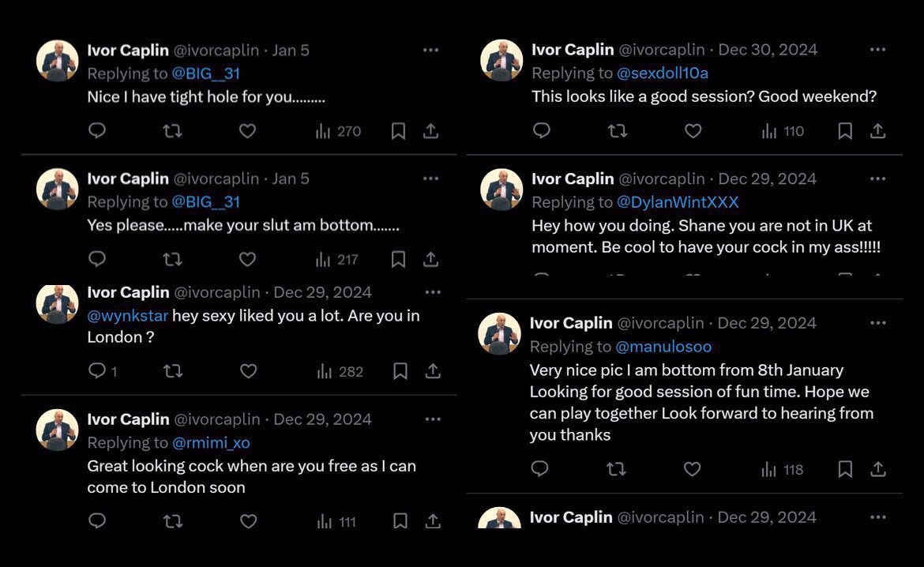This screenshot has width=924, height=567.
Task: Share the Dec 30, 2024 tweet
Action: (x=878, y=131)
